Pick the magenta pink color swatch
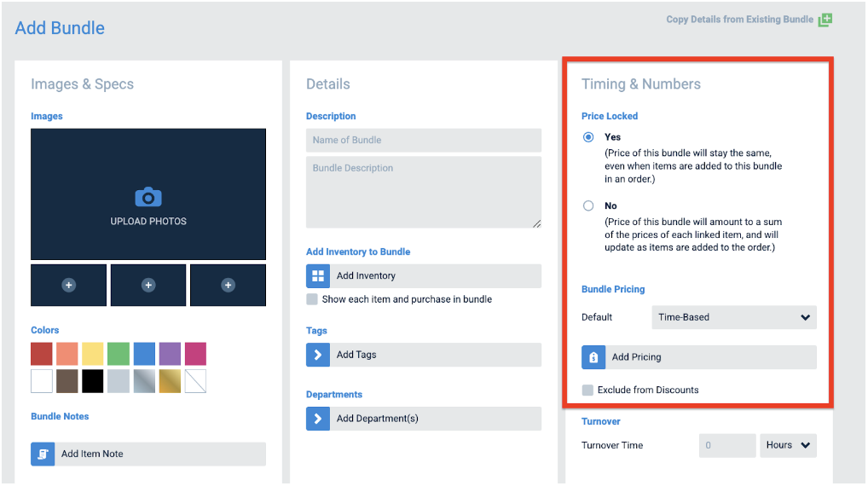The image size is (868, 486). [195, 354]
